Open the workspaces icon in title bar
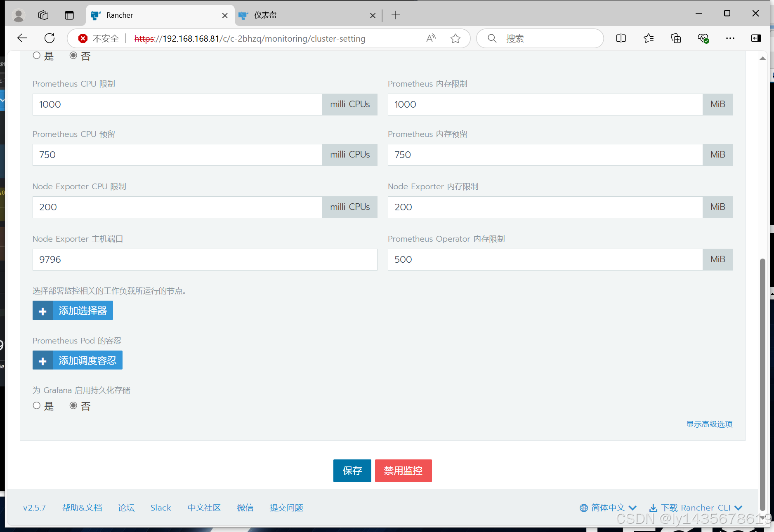Viewport: 774px width, 532px height. point(43,15)
